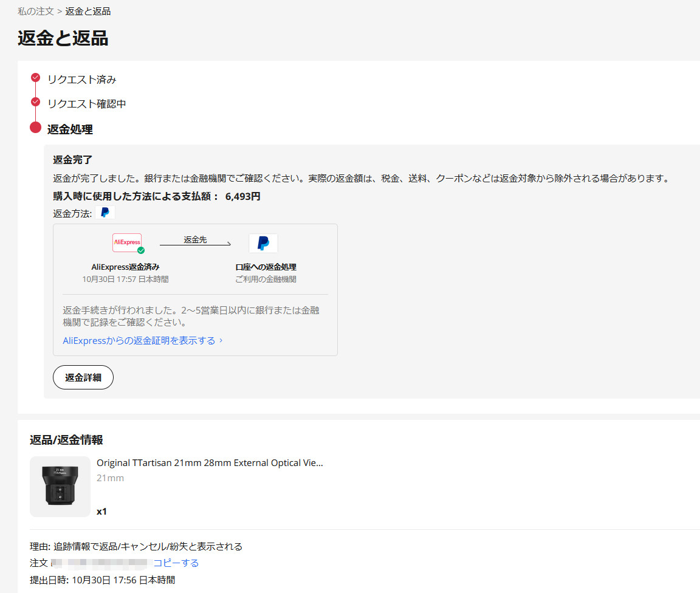Select 返金と返品 in the breadcrumb trail
This screenshot has width=700, height=593.
click(87, 11)
